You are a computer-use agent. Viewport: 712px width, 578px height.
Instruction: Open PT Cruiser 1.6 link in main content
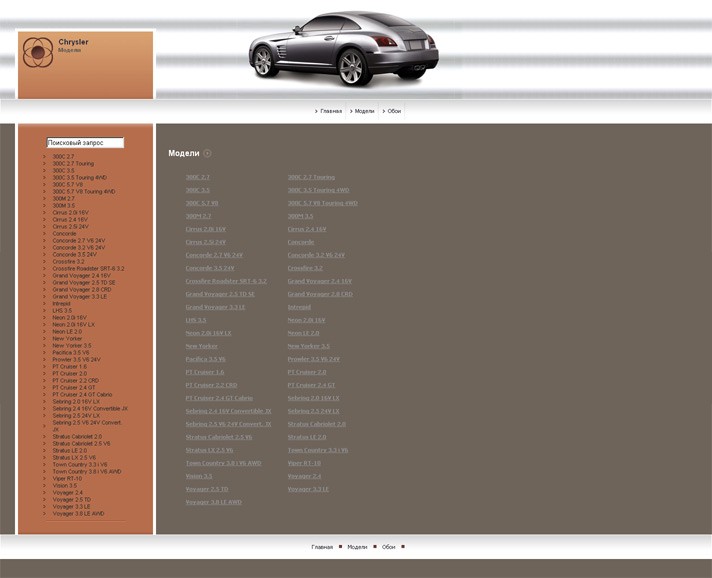pyautogui.click(x=205, y=372)
